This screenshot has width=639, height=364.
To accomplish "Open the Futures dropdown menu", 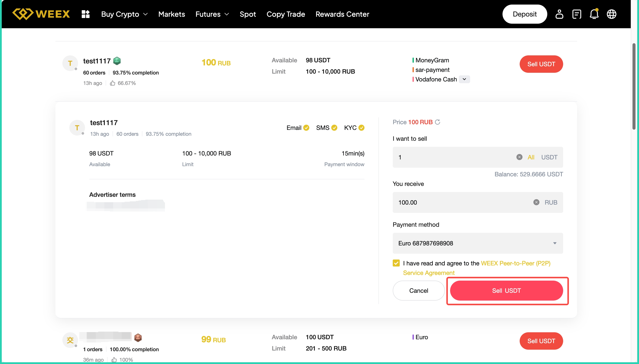I will (x=212, y=14).
